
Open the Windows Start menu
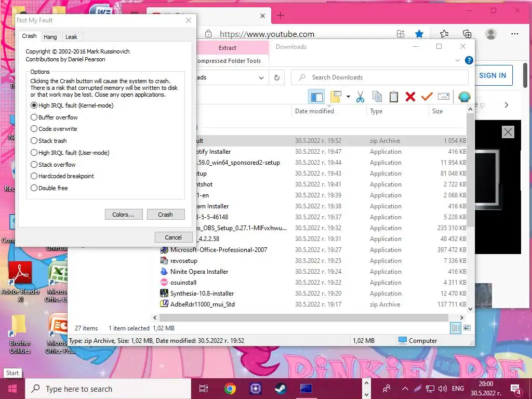tap(12, 389)
